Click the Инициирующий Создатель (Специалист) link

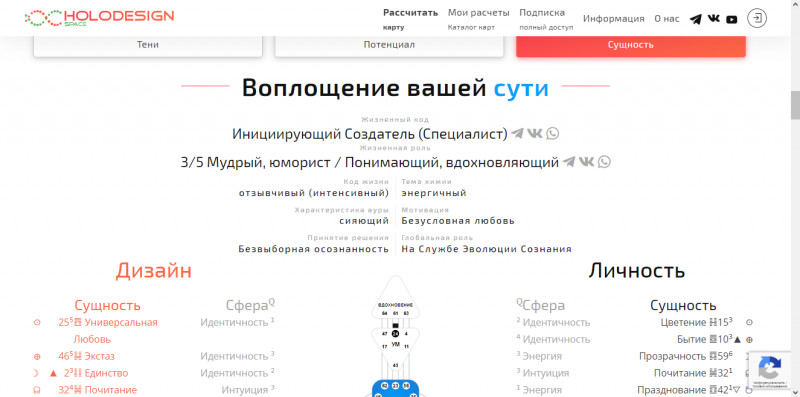point(370,134)
